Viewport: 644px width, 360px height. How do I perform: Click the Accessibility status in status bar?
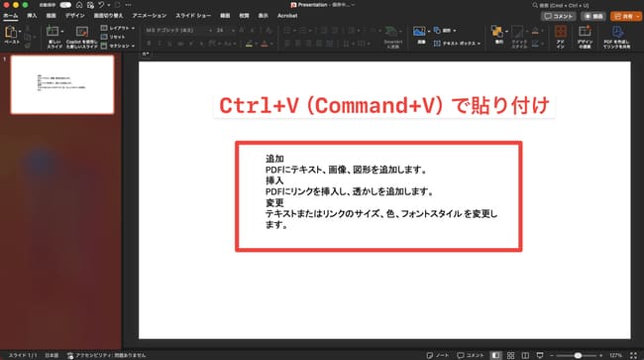tap(107, 355)
